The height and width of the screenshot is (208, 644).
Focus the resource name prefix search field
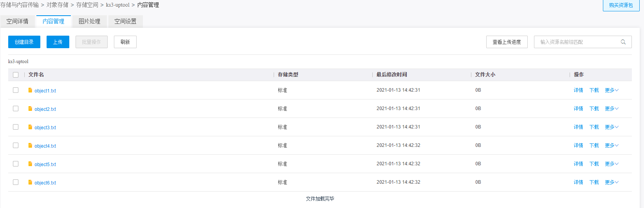pos(575,42)
